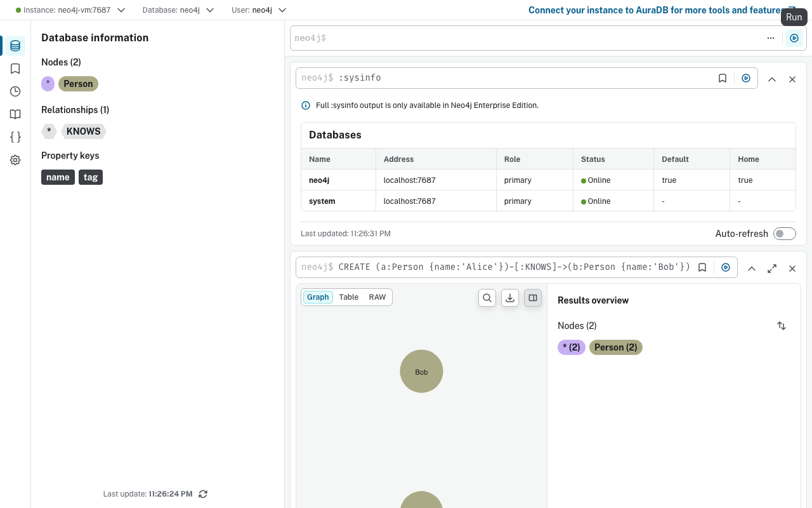The width and height of the screenshot is (812, 508).
Task: Collapse the CREATE query result frame
Action: tap(752, 269)
